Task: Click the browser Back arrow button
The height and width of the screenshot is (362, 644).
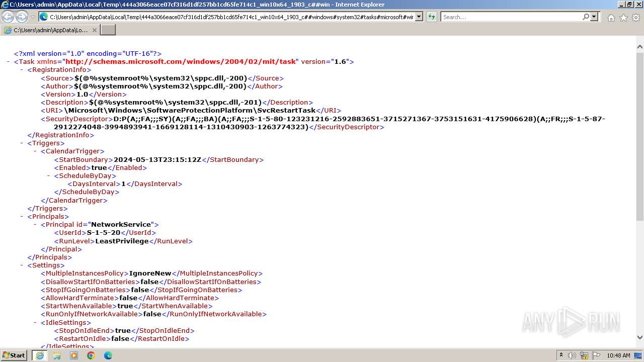Action: [x=8, y=17]
